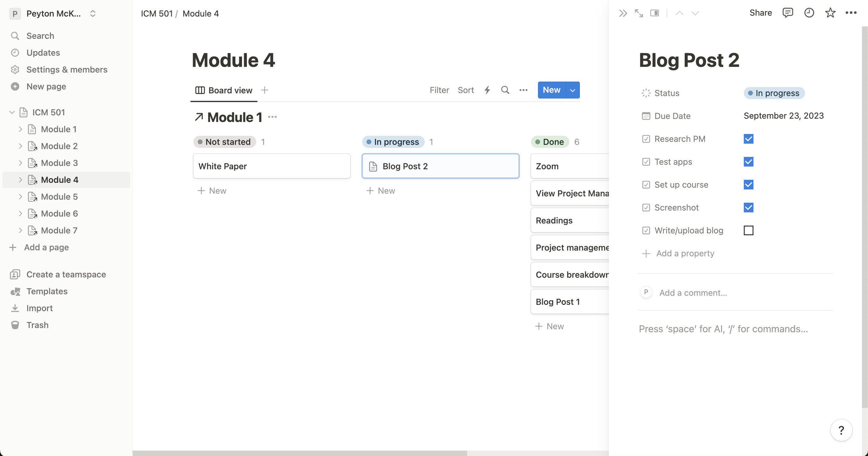The width and height of the screenshot is (868, 456).
Task: Click Add a property
Action: (x=685, y=253)
